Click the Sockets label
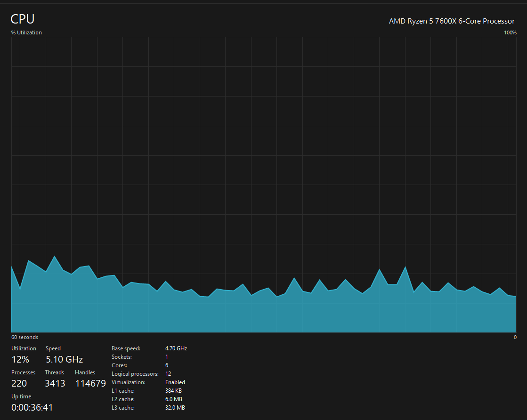 [122, 357]
